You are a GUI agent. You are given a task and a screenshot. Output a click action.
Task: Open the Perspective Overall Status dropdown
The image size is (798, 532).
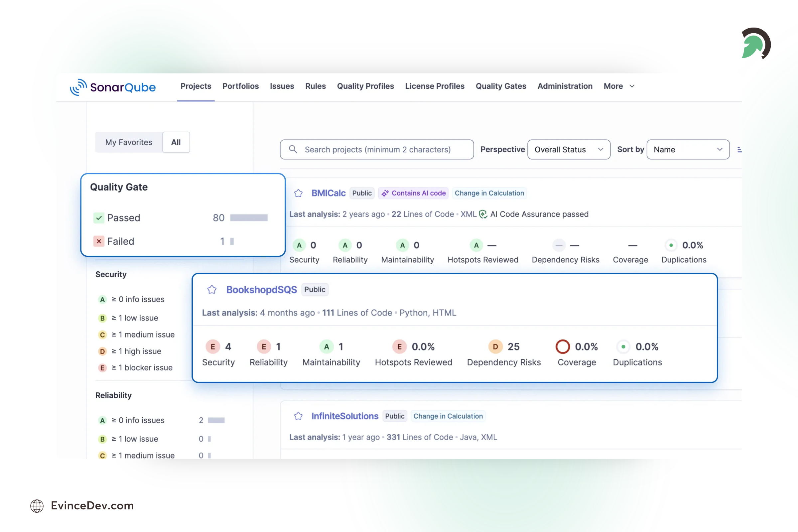[569, 150]
